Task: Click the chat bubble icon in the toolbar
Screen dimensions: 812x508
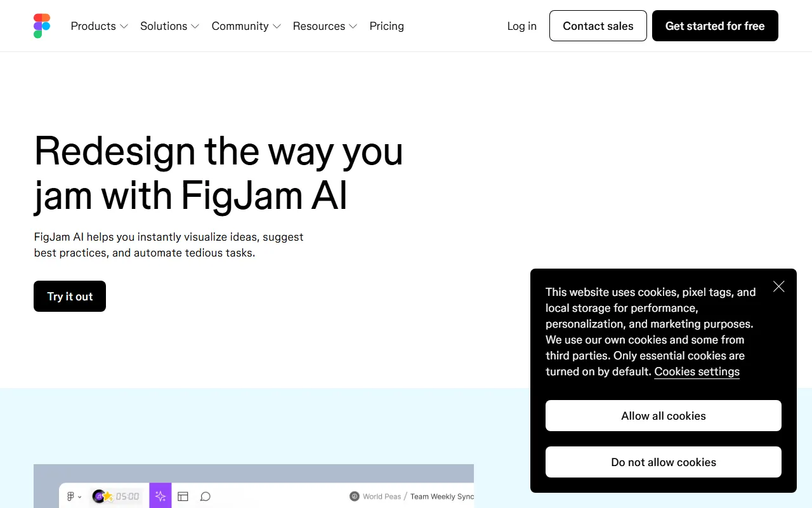Action: [205, 496]
